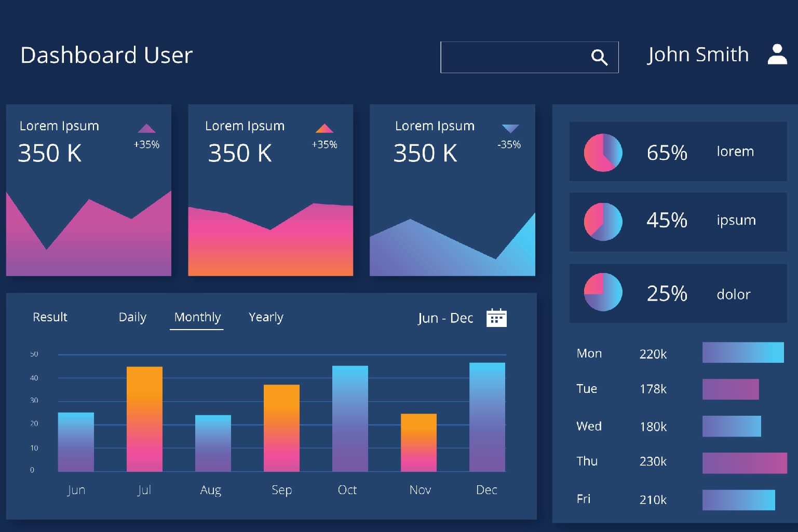This screenshot has height=532, width=798.
Task: Click the John Smith account name
Action: point(698,54)
